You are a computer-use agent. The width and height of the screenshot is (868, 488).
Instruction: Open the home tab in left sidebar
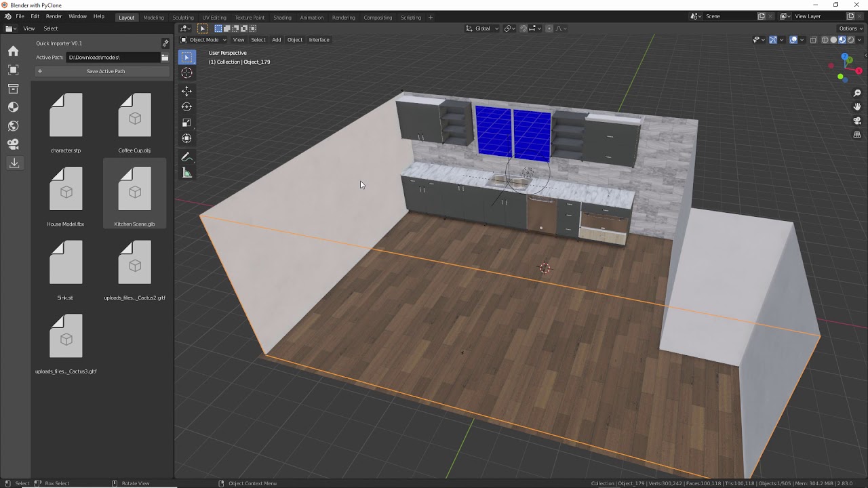point(14,51)
